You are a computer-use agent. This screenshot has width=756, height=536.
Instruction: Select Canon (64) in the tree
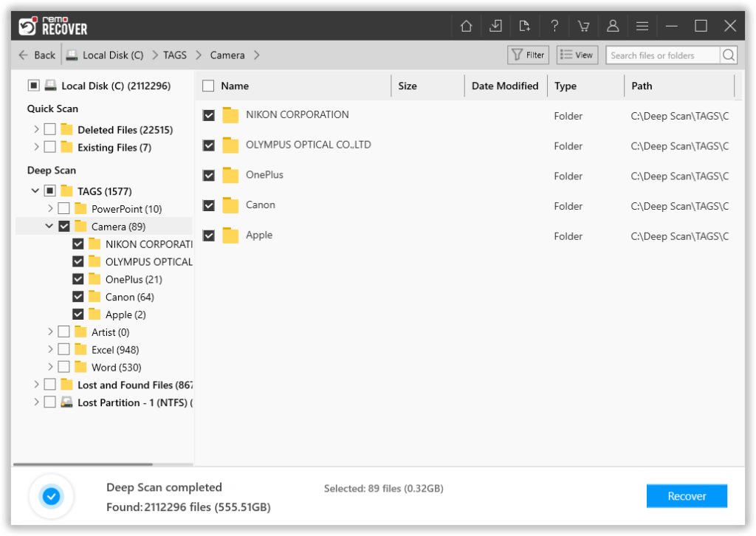point(130,297)
